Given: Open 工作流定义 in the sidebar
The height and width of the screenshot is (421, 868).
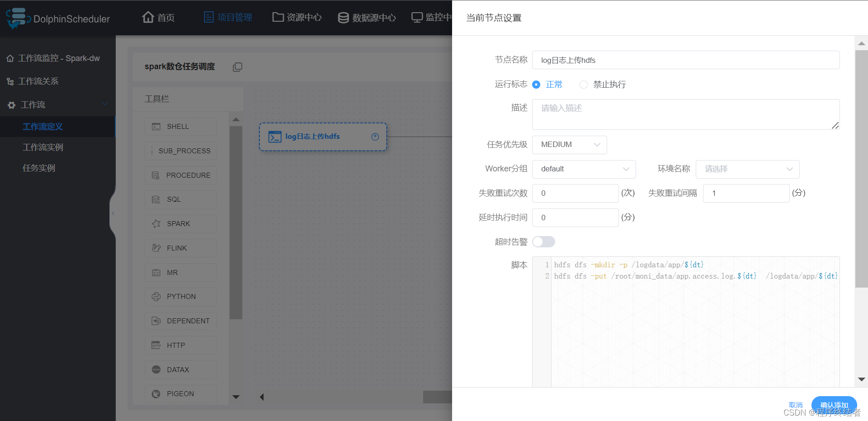Looking at the screenshot, I should 42,127.
